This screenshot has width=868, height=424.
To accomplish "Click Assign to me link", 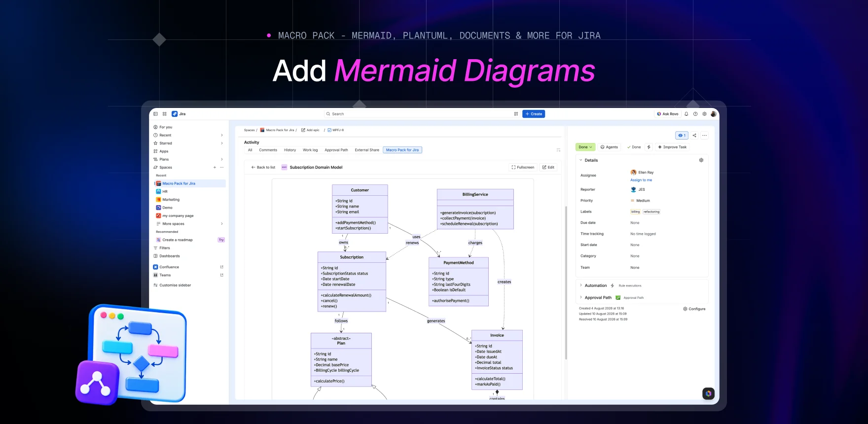I will click(641, 180).
